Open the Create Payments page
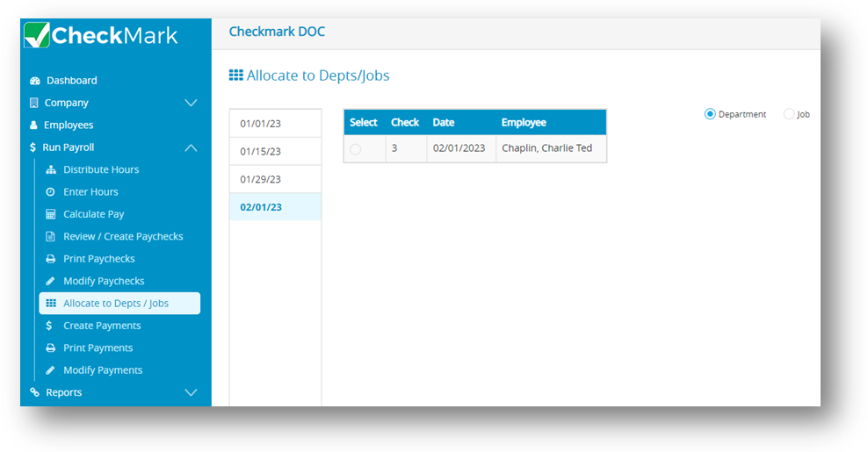868x452 pixels. (x=103, y=326)
